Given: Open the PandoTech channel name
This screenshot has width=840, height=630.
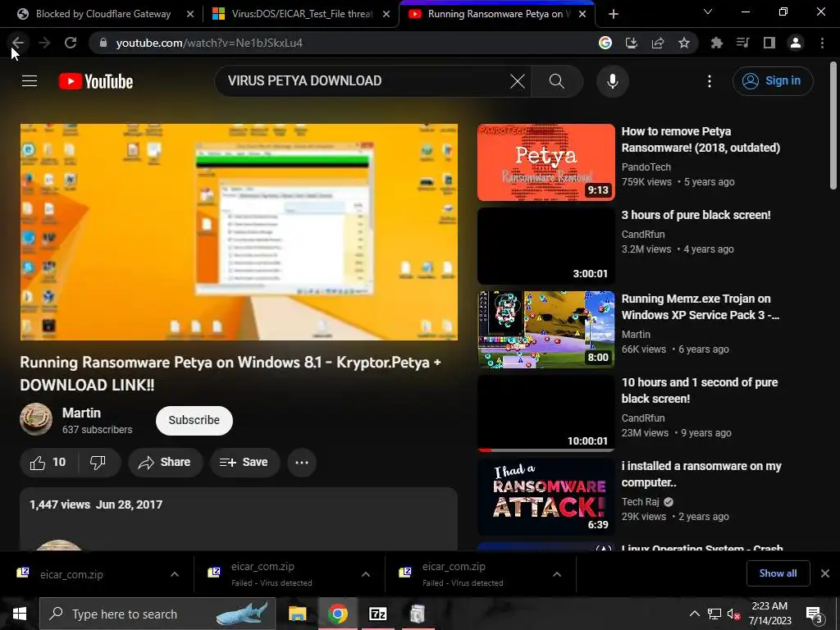Looking at the screenshot, I should pos(646,167).
